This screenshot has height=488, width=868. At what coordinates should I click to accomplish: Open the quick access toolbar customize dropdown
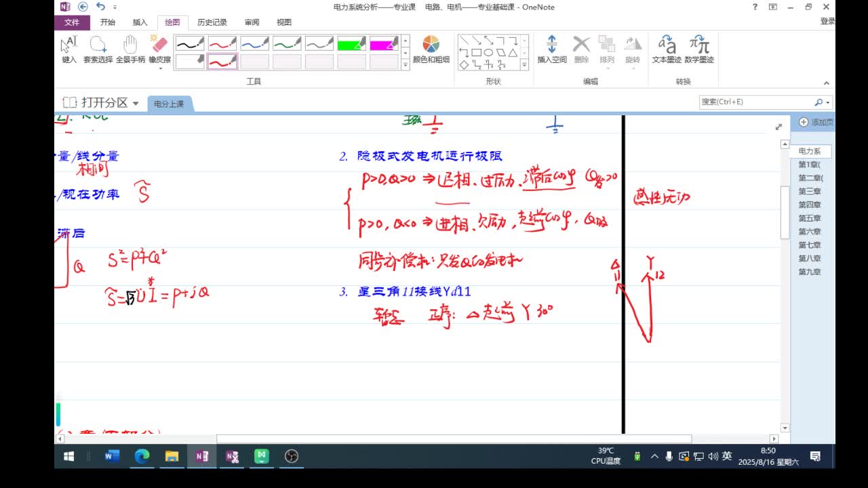(x=113, y=7)
